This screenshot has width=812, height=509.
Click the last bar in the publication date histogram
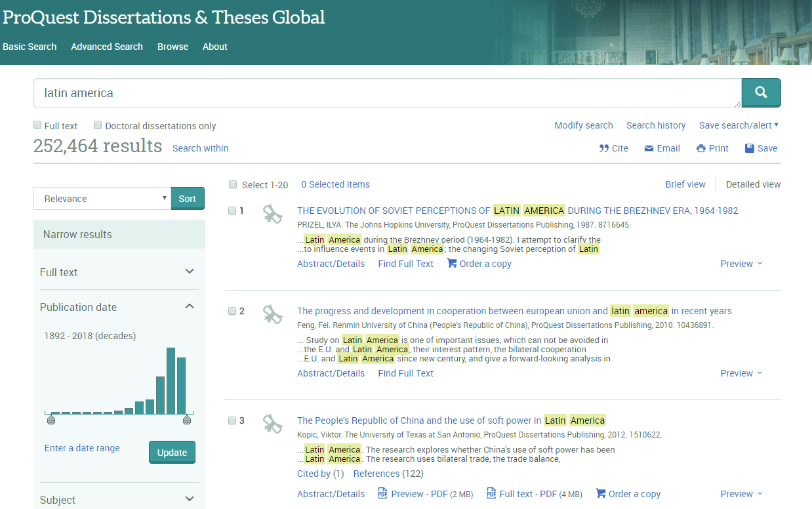coord(182,386)
